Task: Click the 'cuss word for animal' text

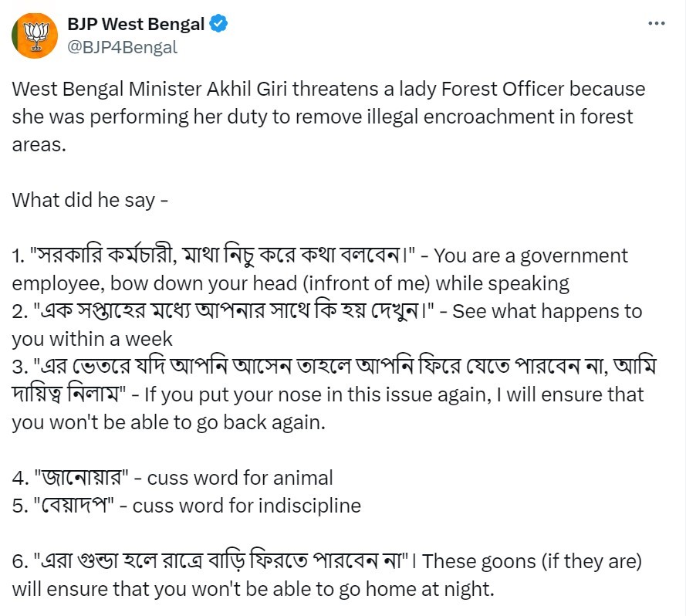Action: pyautogui.click(x=240, y=478)
